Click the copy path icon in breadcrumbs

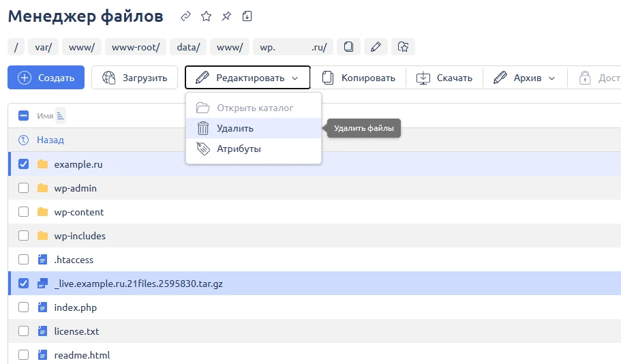tap(348, 47)
